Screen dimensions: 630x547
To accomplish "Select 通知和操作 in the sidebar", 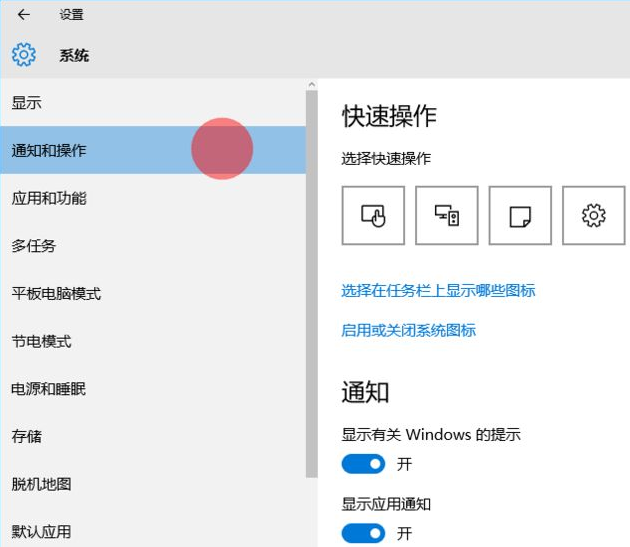I will pyautogui.click(x=49, y=151).
